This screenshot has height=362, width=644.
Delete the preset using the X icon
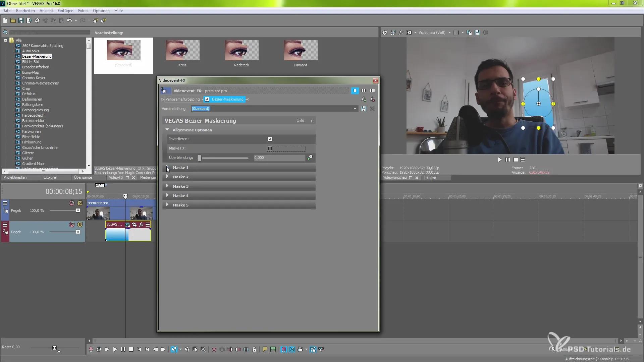point(372,109)
